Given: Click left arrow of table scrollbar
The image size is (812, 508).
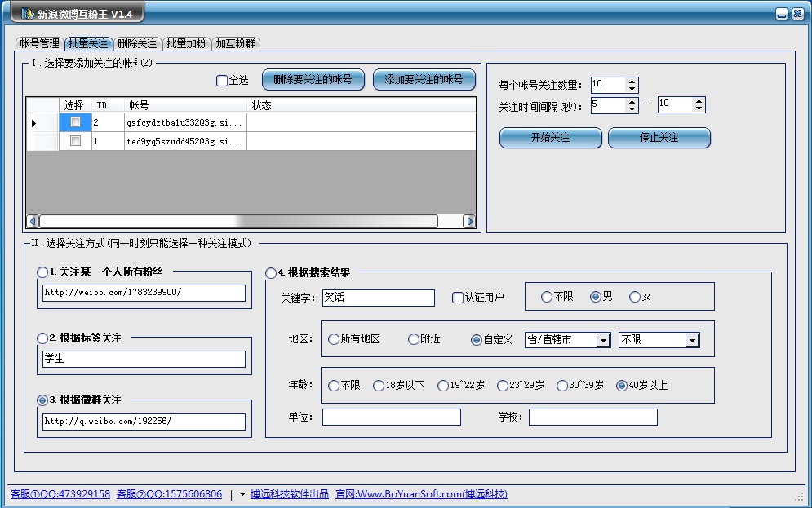Looking at the screenshot, I should [x=33, y=222].
